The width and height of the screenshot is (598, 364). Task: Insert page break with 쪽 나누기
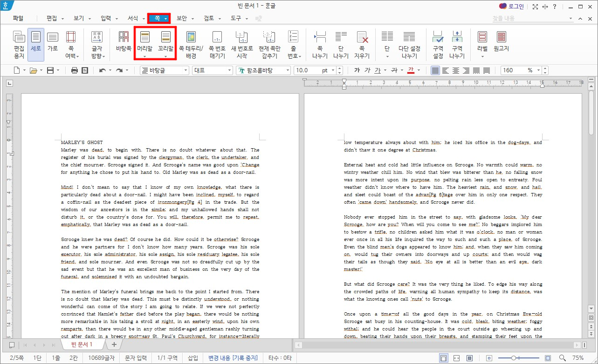[x=320, y=44]
